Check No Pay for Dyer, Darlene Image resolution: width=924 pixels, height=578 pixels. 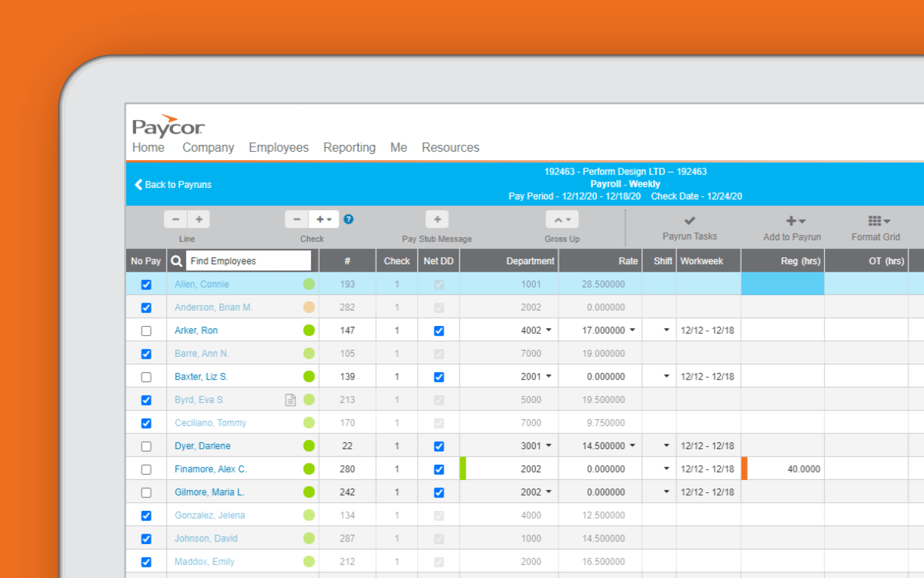[x=146, y=446]
